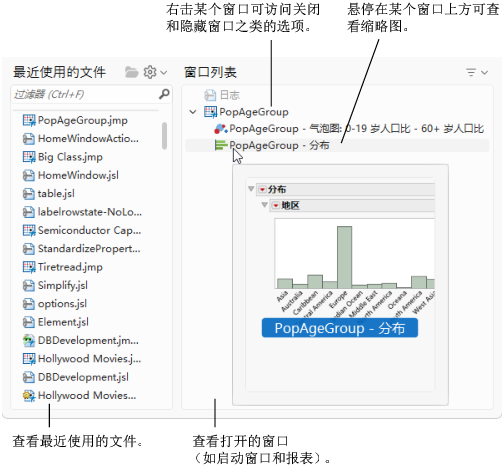This screenshot has width=504, height=470.
Task: Click the data table icon of PopAgeGroup.jmp
Action: click(29, 120)
